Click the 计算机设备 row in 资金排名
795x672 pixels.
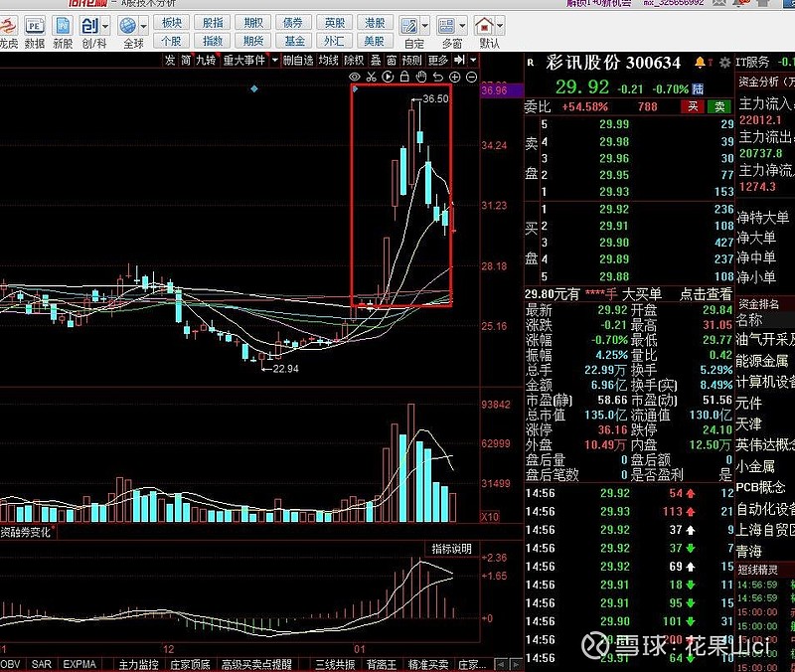pyautogui.click(x=764, y=382)
